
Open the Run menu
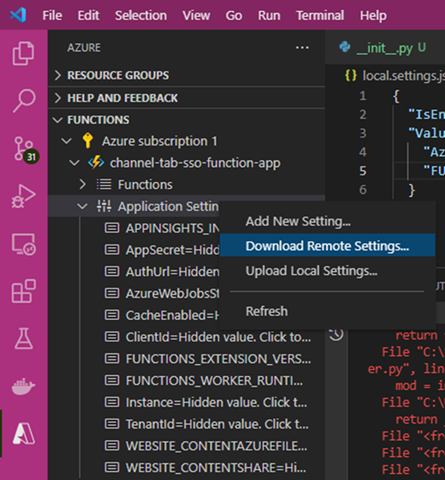coord(269,15)
